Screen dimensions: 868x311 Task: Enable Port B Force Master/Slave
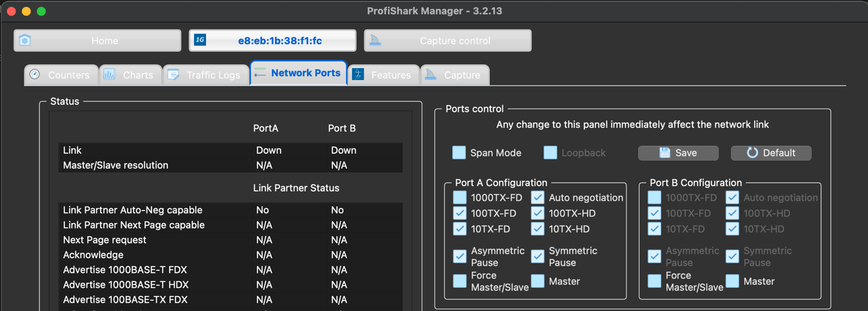click(654, 281)
